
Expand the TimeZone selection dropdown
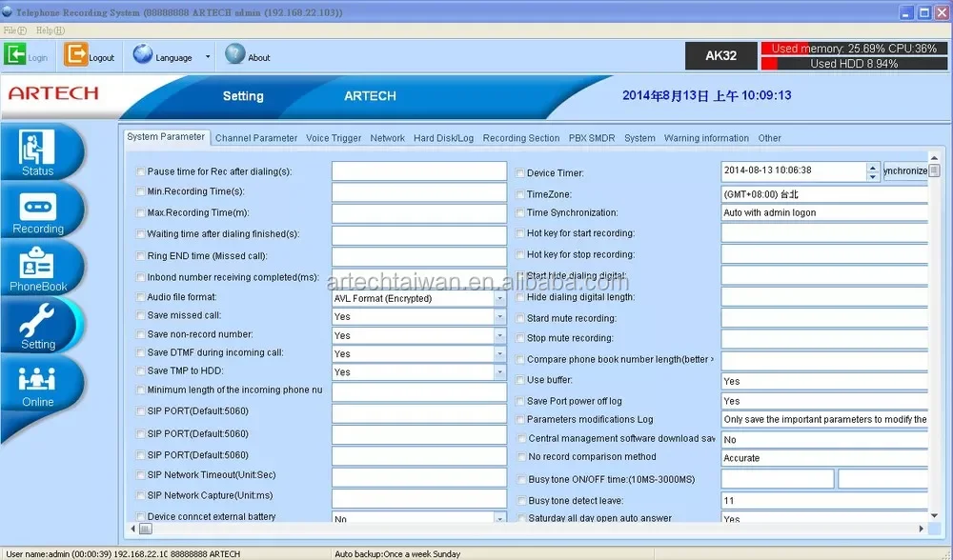coord(922,193)
